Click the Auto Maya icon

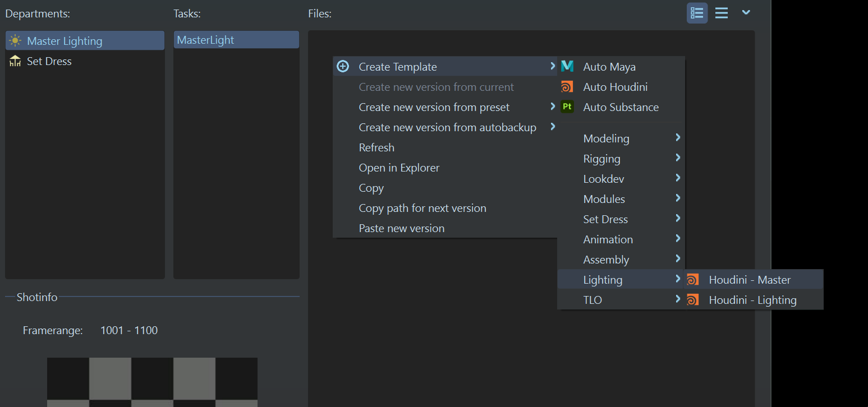click(567, 67)
